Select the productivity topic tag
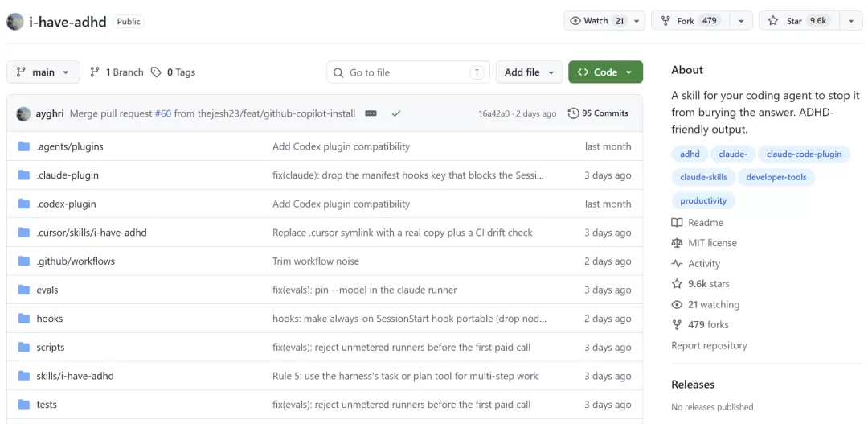 [x=703, y=200]
